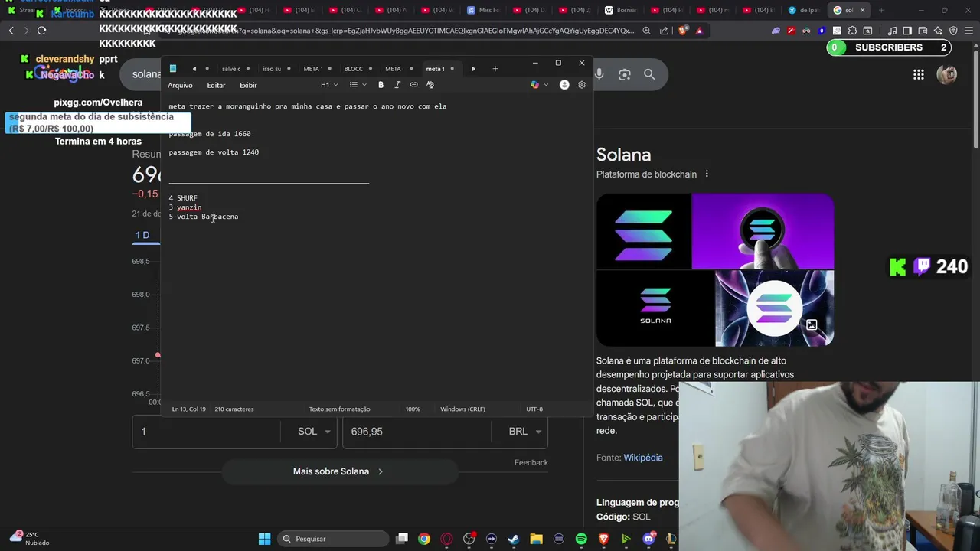
Task: Open the SOL currency dropdown
Action: (314, 432)
